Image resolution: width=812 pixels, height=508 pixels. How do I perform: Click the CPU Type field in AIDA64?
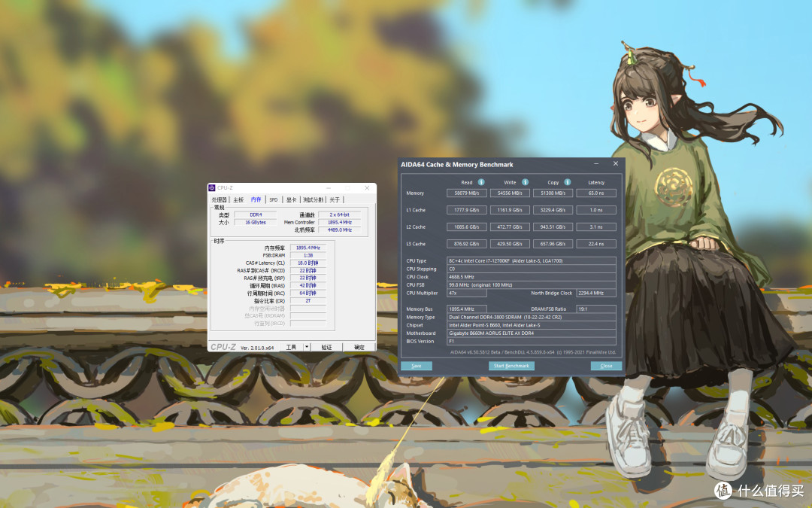click(x=532, y=260)
